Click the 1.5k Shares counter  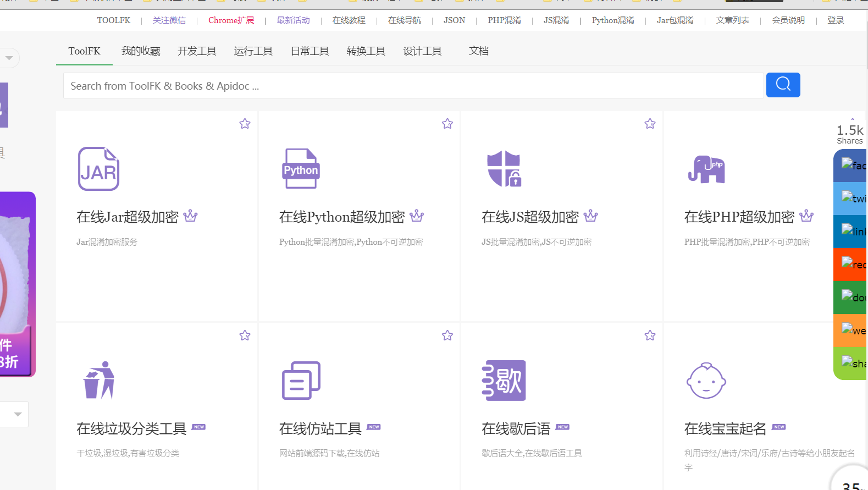pos(850,134)
